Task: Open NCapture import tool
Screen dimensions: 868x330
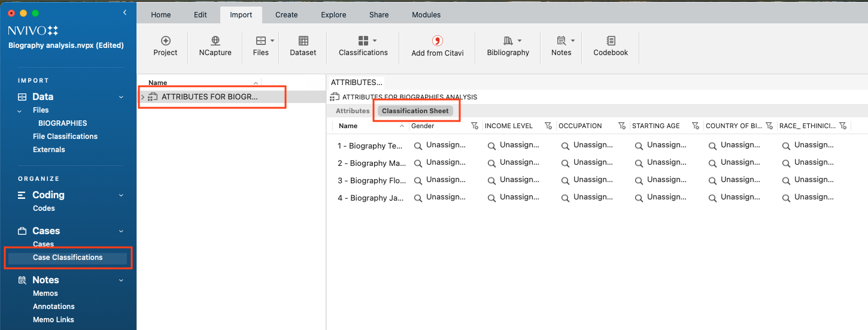Action: coord(215,41)
